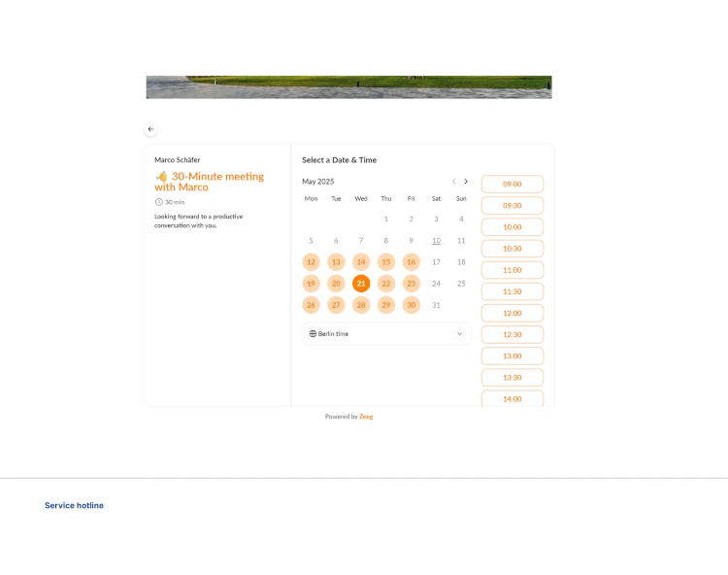Click the time zone dropdown chevron
Viewport: 728px width, 575px height.
[459, 333]
